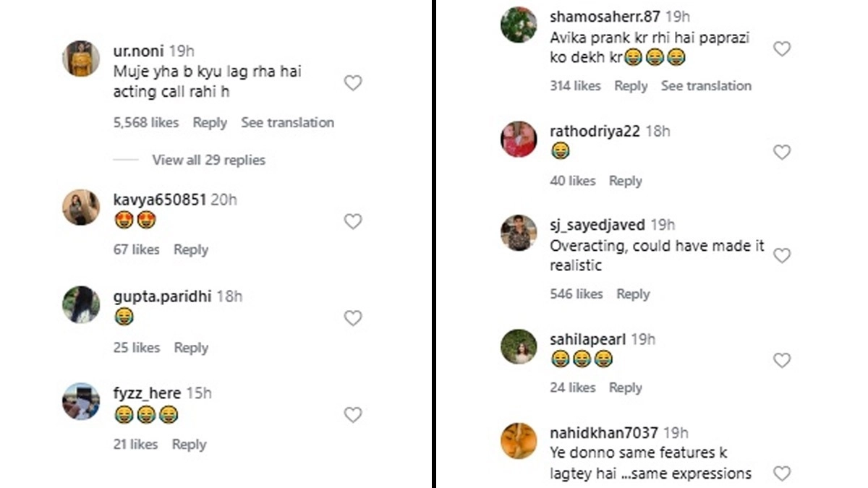Like sj_sayedjaved's overacting comment
868x488 pixels.
point(781,256)
